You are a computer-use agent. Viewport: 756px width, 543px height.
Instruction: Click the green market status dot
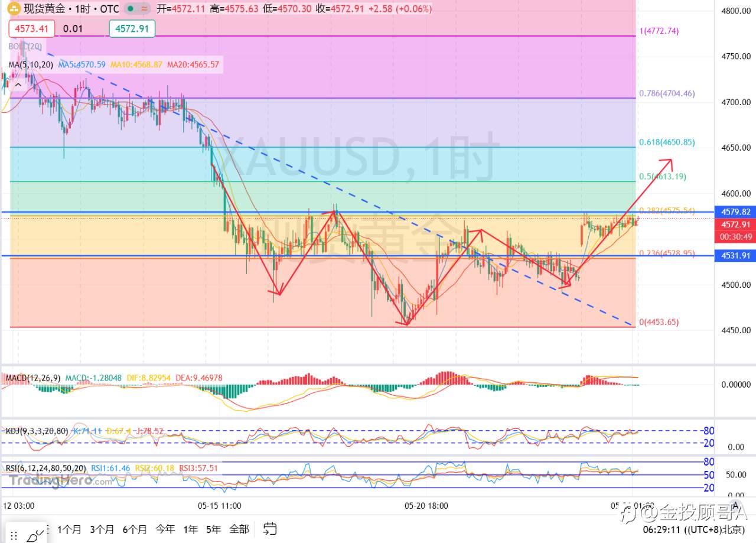pyautogui.click(x=129, y=9)
